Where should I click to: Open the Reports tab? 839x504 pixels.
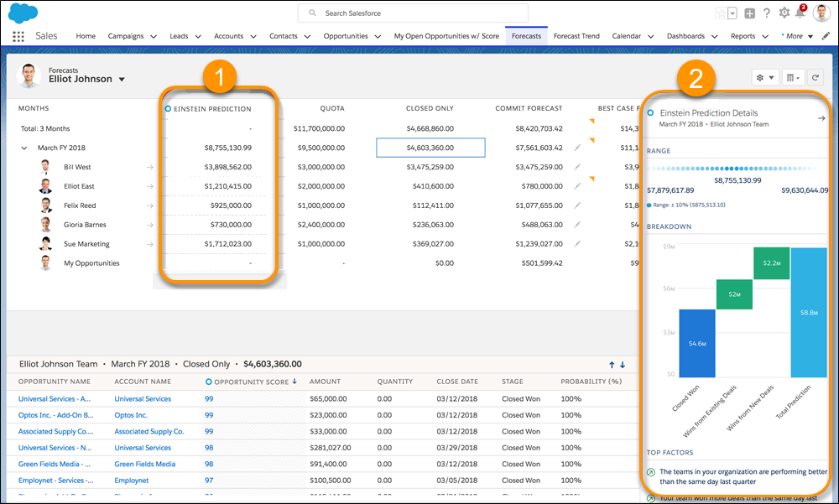tap(743, 36)
